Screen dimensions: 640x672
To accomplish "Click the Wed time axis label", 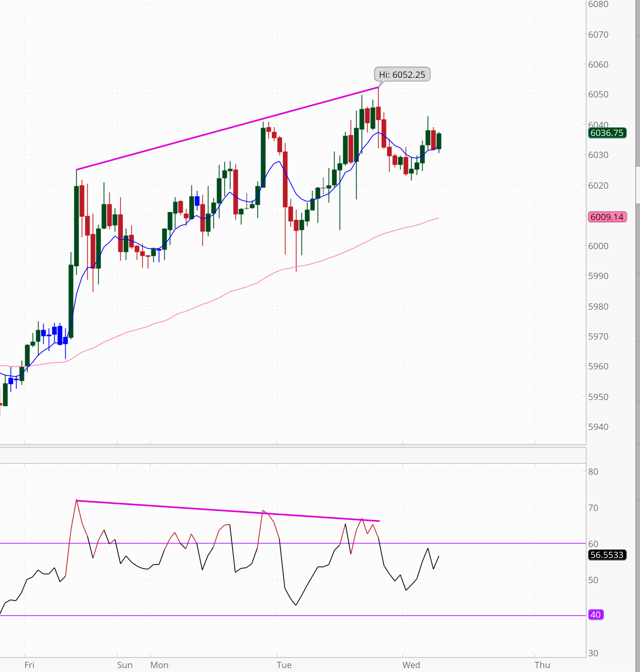I will 411,665.
